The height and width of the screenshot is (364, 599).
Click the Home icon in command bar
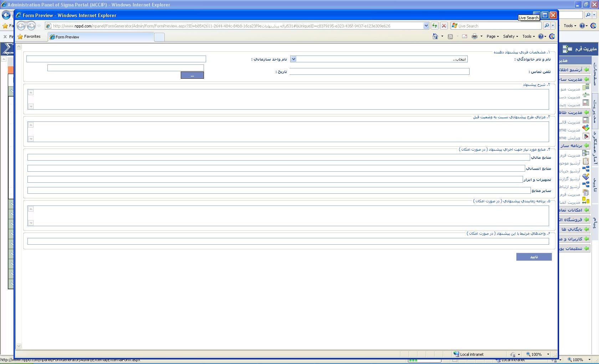pyautogui.click(x=435, y=36)
